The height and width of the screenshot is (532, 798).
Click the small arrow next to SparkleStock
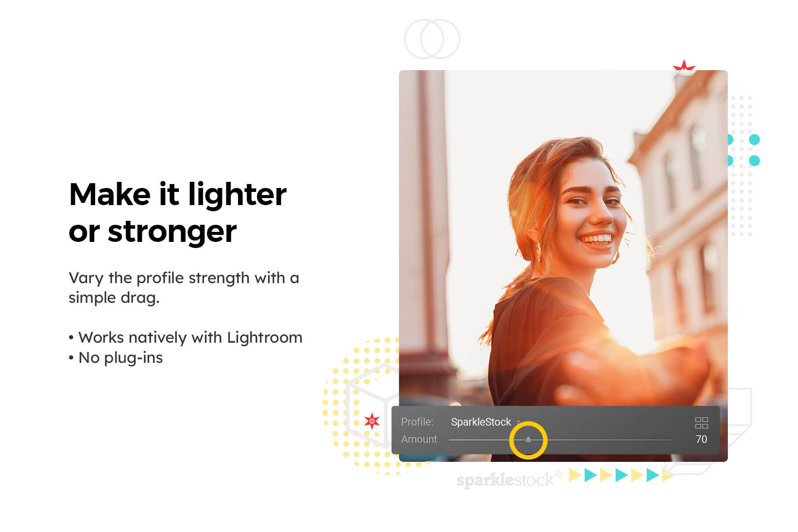click(518, 422)
